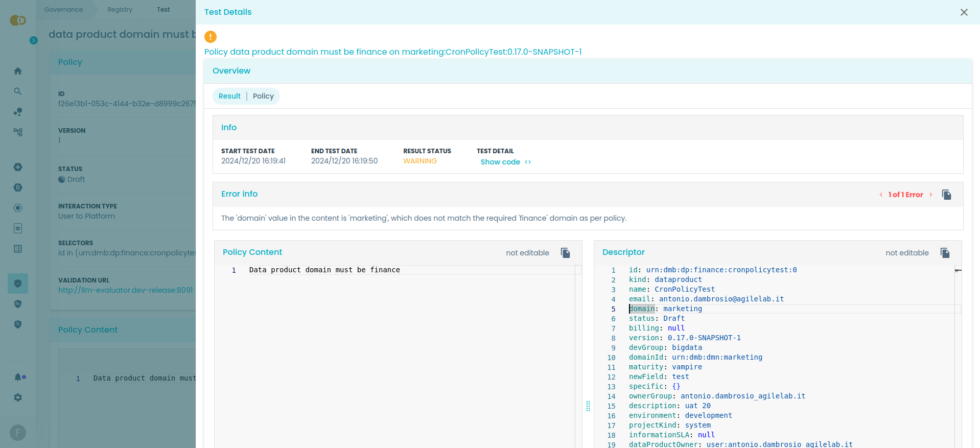Open user avatar F in sidebar

[18, 433]
